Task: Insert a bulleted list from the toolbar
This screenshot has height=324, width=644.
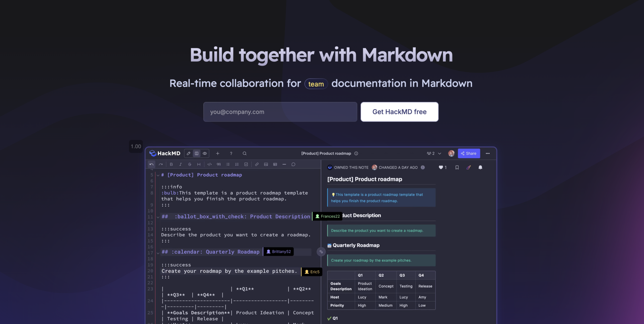Action: pyautogui.click(x=228, y=164)
